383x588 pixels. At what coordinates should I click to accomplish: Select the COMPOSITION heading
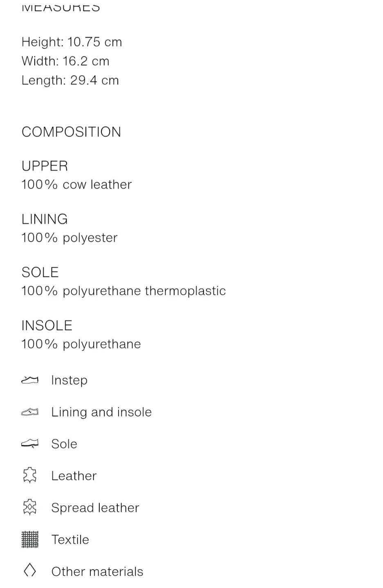click(71, 132)
